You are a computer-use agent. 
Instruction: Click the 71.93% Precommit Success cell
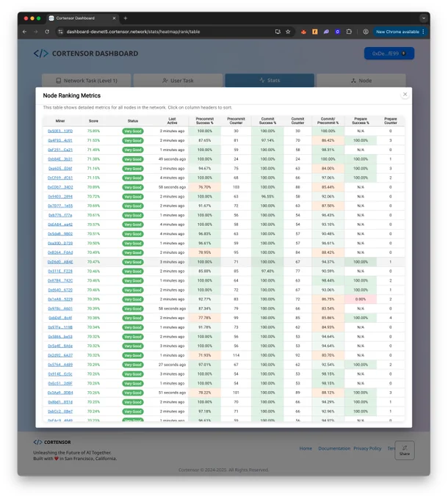click(205, 355)
